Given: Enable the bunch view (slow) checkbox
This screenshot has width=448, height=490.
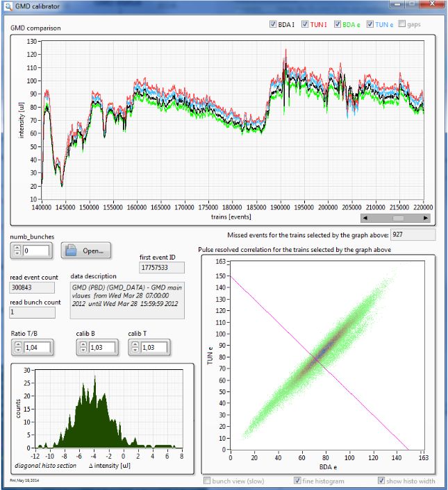Looking at the screenshot, I should point(206,480).
